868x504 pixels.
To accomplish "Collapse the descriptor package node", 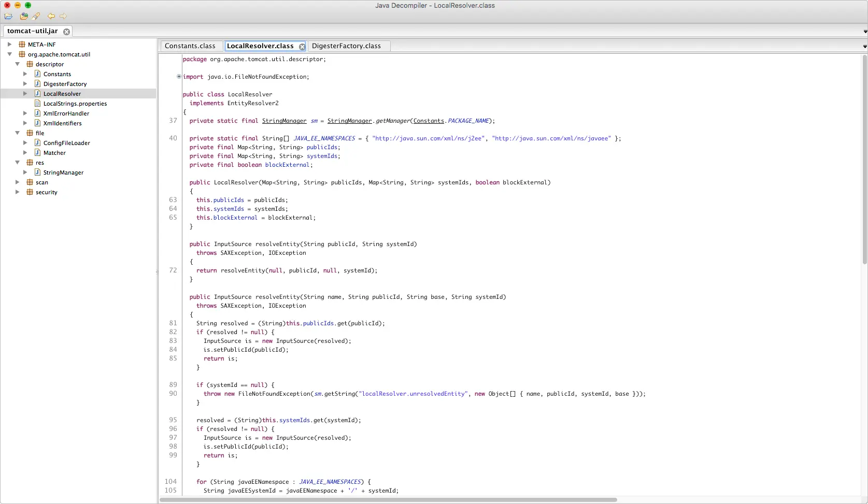I will click(17, 64).
